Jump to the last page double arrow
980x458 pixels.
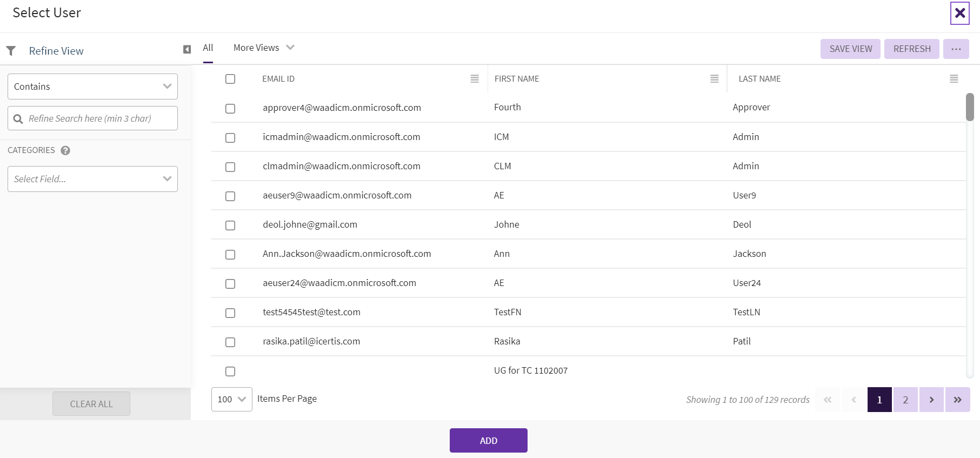[957, 400]
